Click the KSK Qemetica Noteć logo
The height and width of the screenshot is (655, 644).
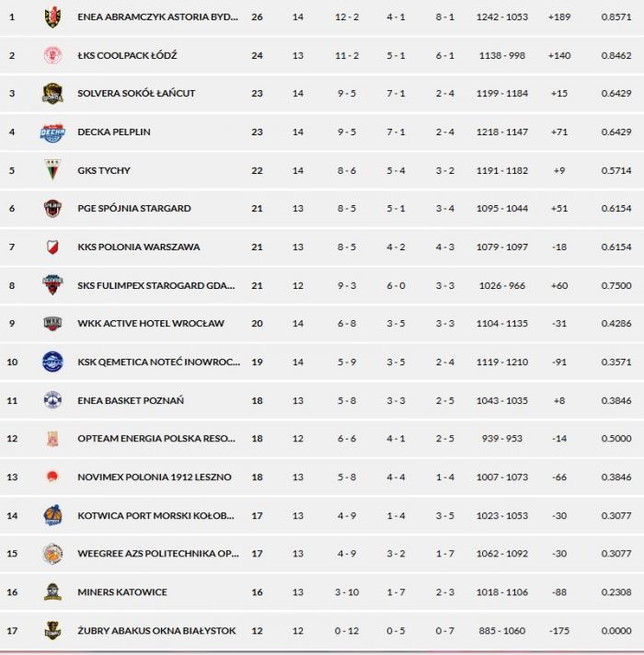point(52,362)
